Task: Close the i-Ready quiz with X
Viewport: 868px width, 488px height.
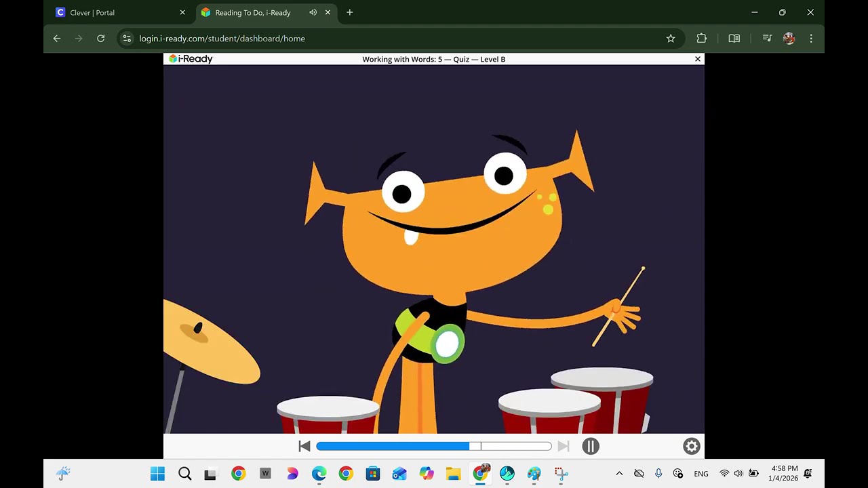Action: pyautogui.click(x=698, y=59)
